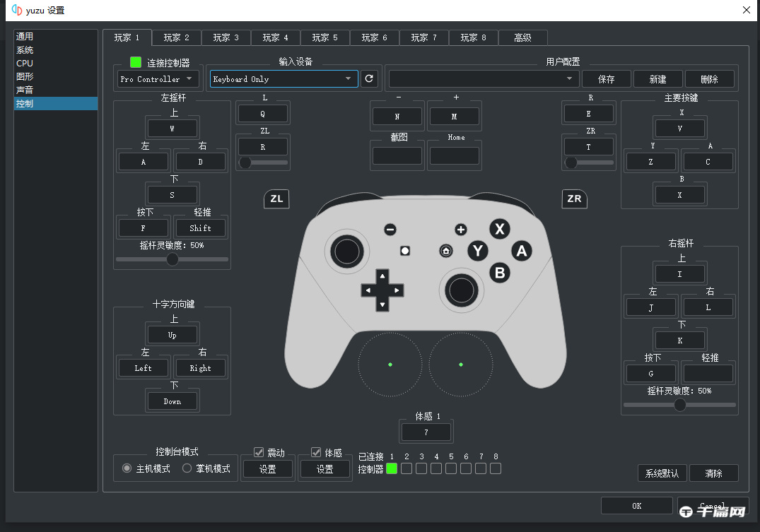Toggle the 震动 vibration checkbox
The image size is (760, 532).
click(259, 452)
